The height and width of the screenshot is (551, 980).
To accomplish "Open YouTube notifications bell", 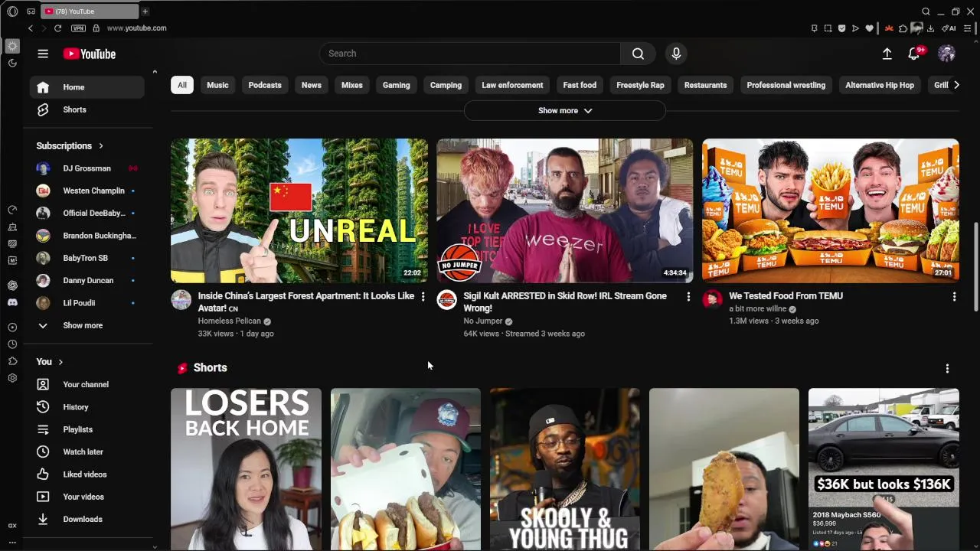I will (913, 54).
